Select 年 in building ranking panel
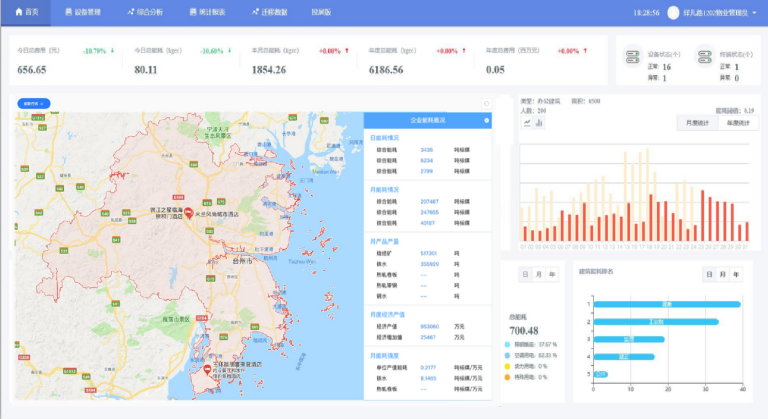 pos(736,274)
